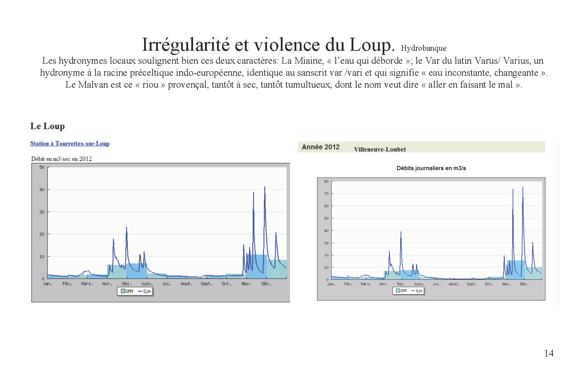
Task: Click 'Mai.' axis label in Tourrettes chart
Action: coord(127,284)
